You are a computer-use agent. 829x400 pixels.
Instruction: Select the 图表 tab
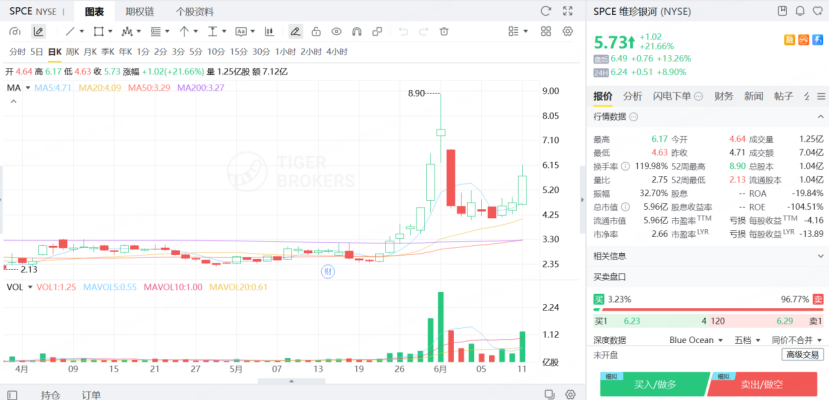click(95, 11)
